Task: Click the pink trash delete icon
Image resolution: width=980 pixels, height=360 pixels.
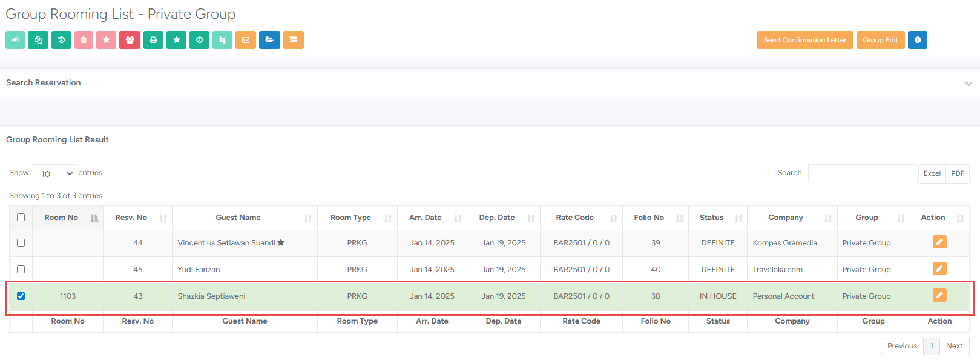Action: (84, 40)
